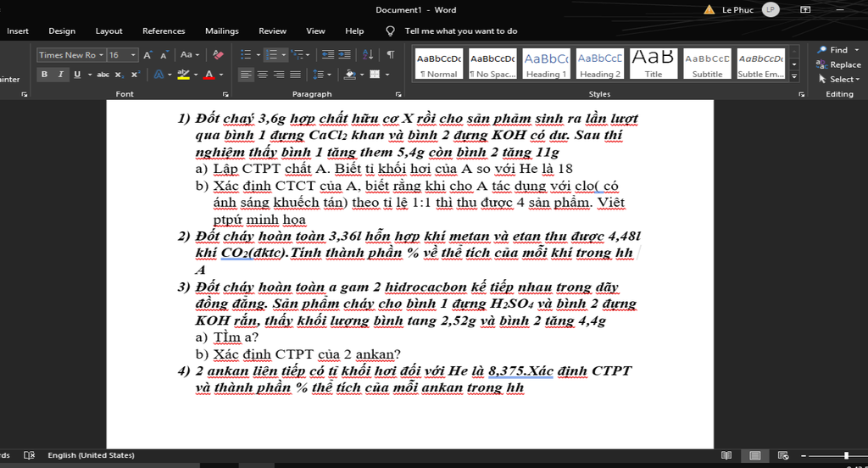Screen dimensions: 868x468
Task: Apply red font color
Action: click(x=209, y=75)
